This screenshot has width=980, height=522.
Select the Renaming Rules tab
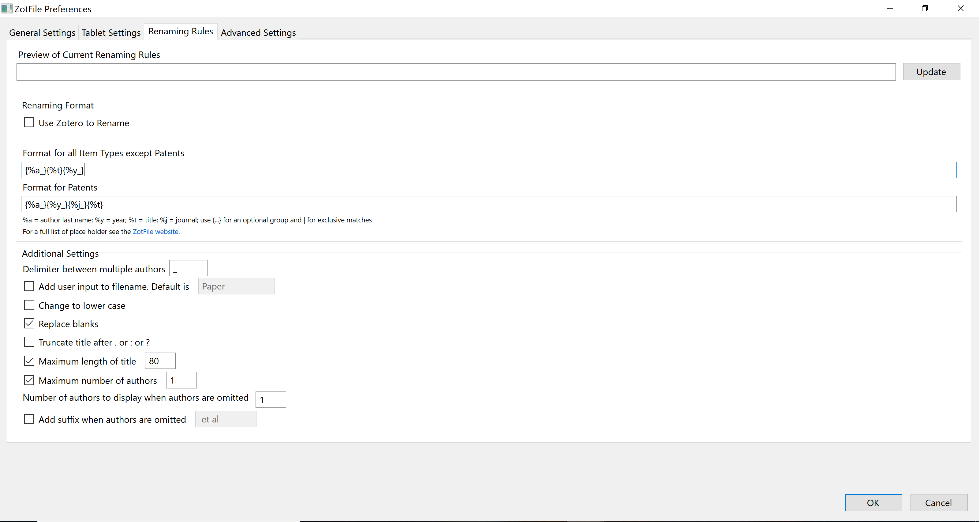(x=181, y=31)
